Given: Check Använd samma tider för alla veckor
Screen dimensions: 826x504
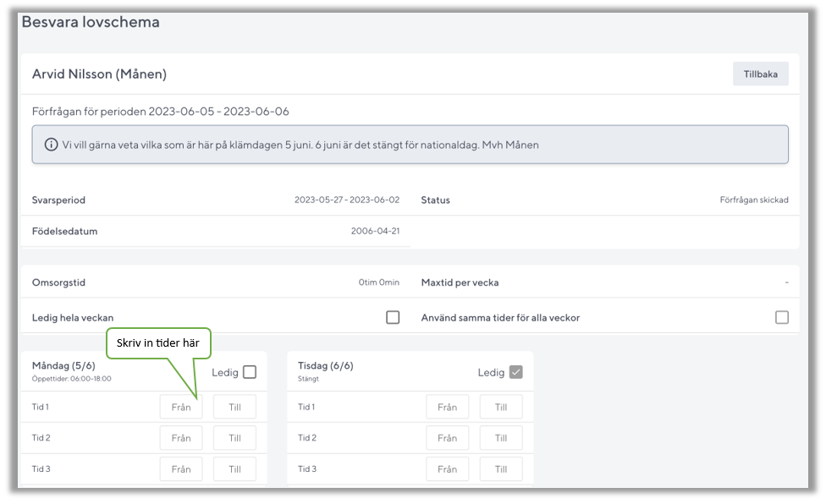Looking at the screenshot, I should tap(781, 317).
